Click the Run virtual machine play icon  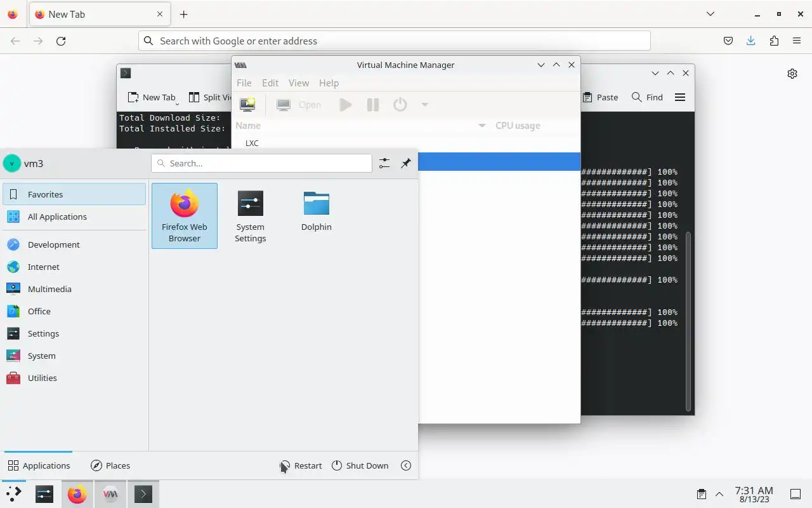pos(346,105)
